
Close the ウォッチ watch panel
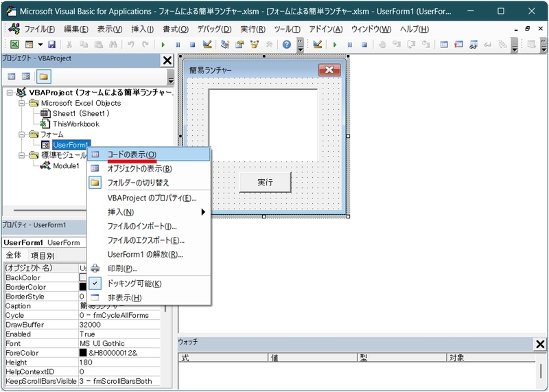(x=540, y=344)
